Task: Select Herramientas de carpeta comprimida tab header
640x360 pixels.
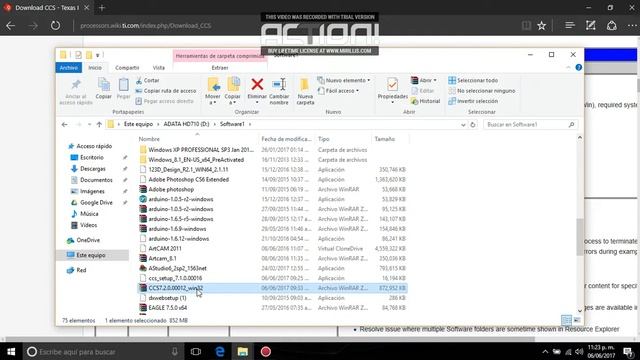Action: point(220,56)
